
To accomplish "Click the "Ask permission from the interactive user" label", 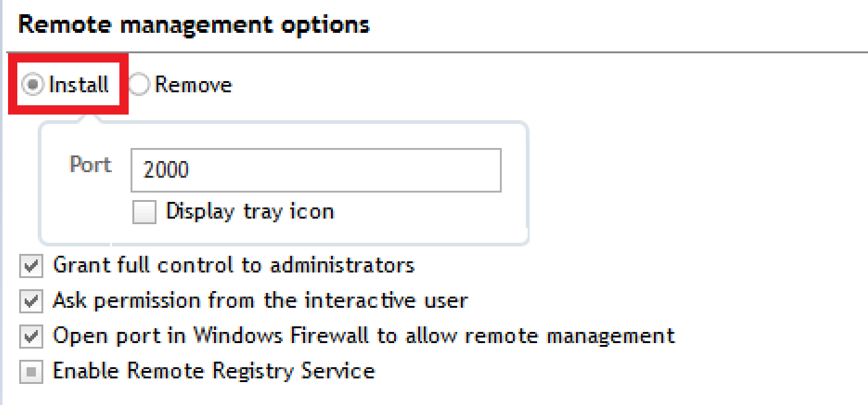I will (x=260, y=301).
